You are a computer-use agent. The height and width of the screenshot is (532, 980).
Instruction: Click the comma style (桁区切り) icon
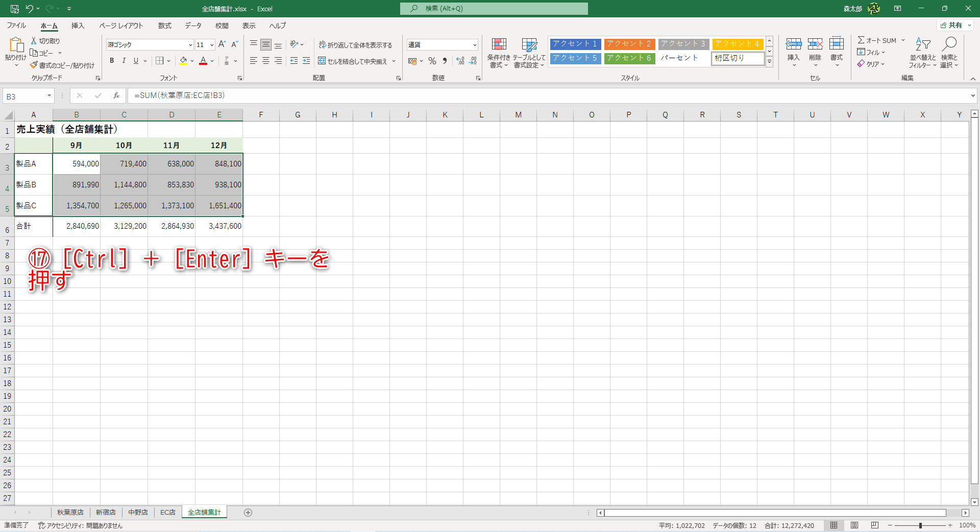coord(444,61)
